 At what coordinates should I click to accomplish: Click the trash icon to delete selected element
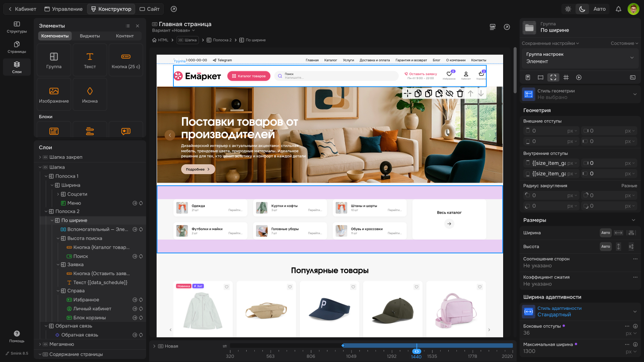click(460, 93)
